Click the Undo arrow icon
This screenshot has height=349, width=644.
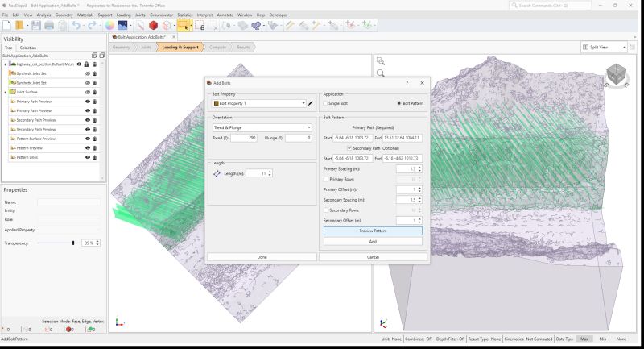click(x=76, y=26)
